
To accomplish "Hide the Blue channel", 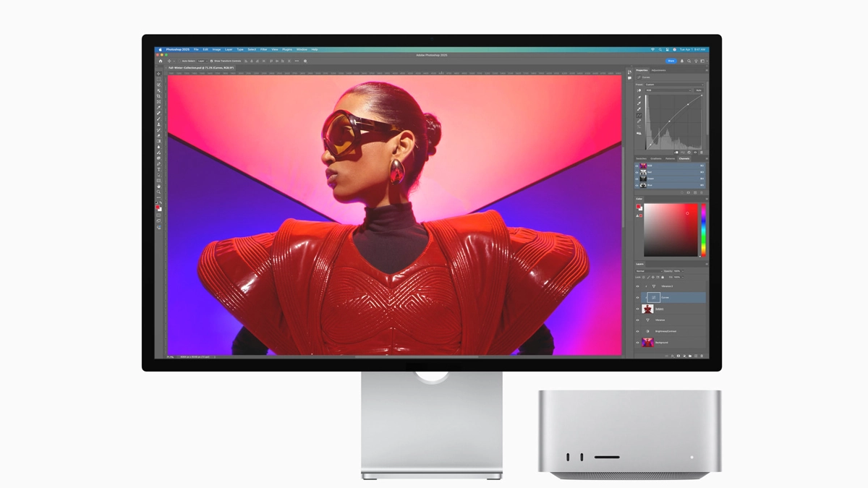I will 637,185.
